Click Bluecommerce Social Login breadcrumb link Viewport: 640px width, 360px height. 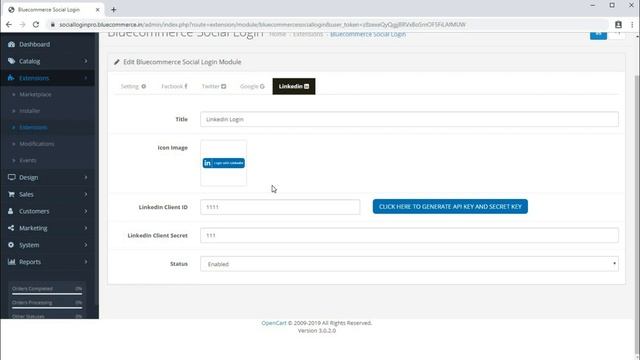368,34
